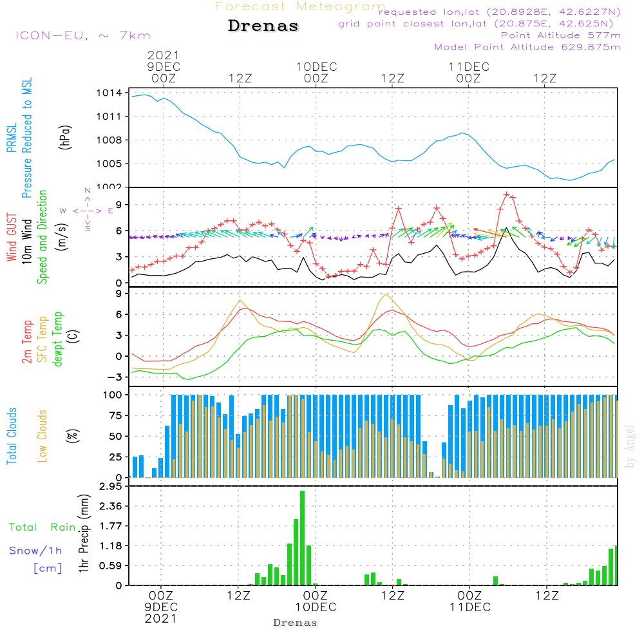This screenshot has height=644, width=644.
Task: Click the 'N' on the compass legend
Action: click(x=88, y=191)
